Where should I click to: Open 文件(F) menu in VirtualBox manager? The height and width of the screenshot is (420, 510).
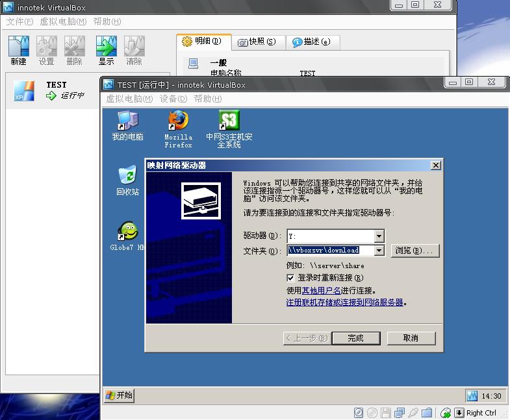tap(19, 22)
